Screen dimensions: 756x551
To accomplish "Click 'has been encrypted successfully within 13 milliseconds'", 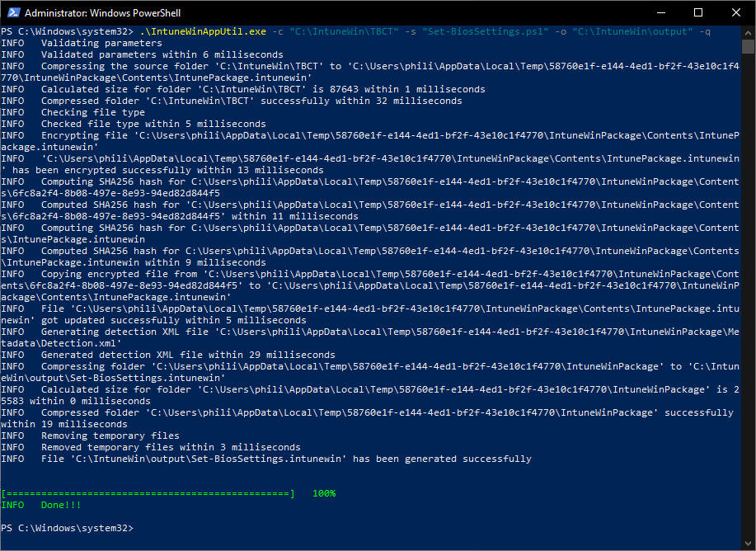I will click(168, 170).
